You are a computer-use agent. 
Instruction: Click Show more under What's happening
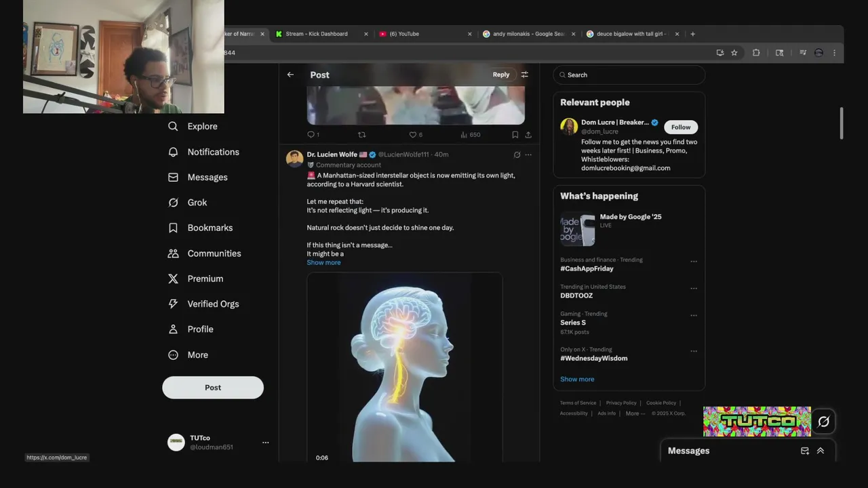click(577, 380)
